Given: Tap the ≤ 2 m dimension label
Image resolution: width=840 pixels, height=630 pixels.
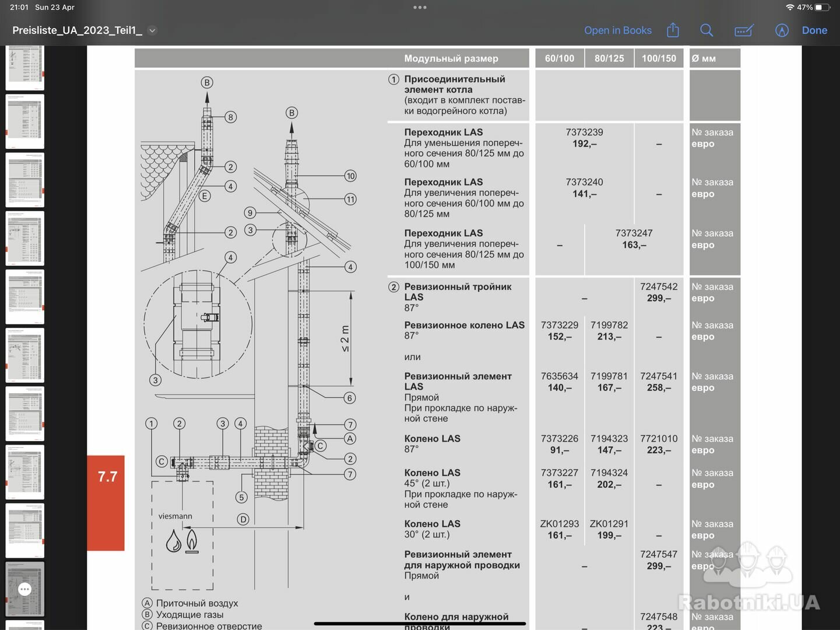Looking at the screenshot, I should 345,338.
